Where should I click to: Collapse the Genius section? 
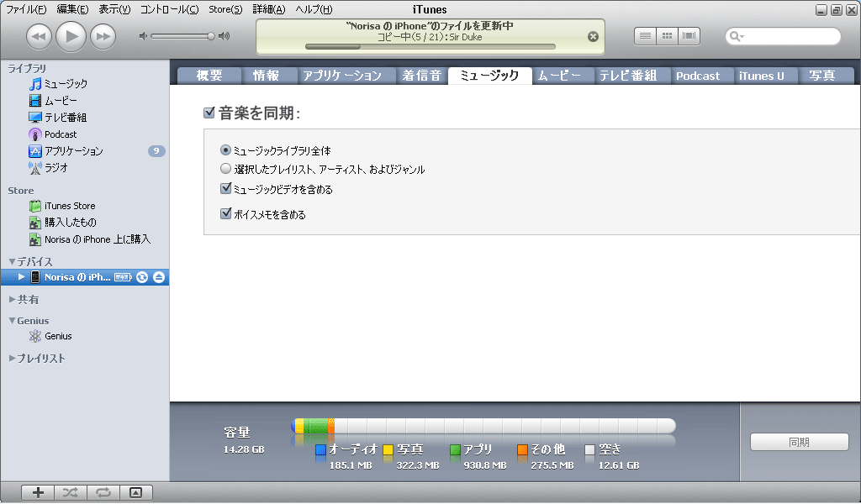point(12,321)
